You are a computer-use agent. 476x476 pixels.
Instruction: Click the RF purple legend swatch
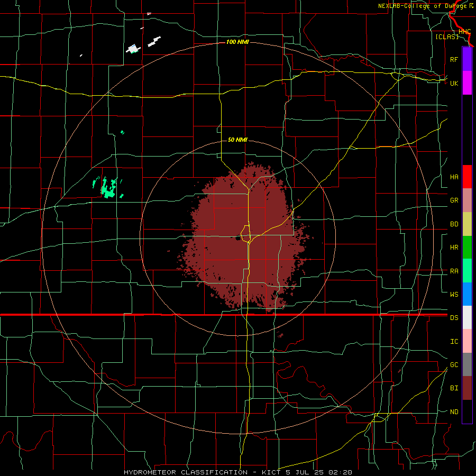(467, 59)
